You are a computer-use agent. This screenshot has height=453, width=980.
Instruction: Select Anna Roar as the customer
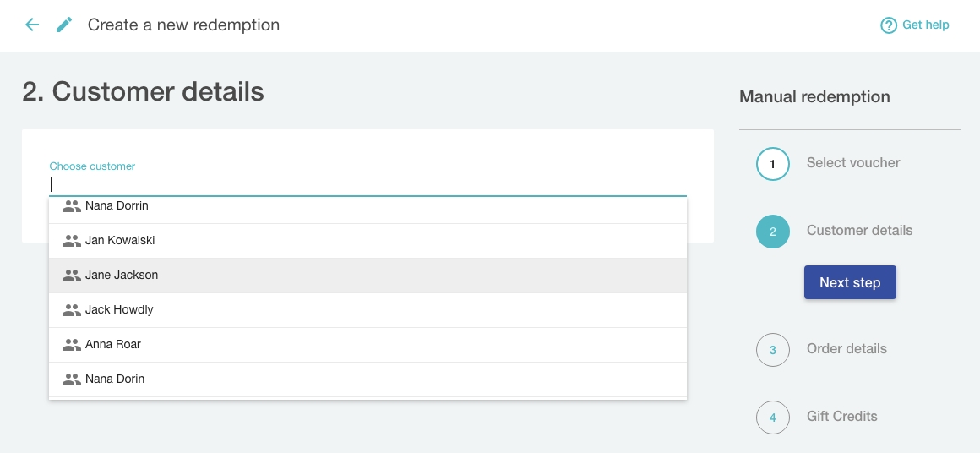coord(113,345)
